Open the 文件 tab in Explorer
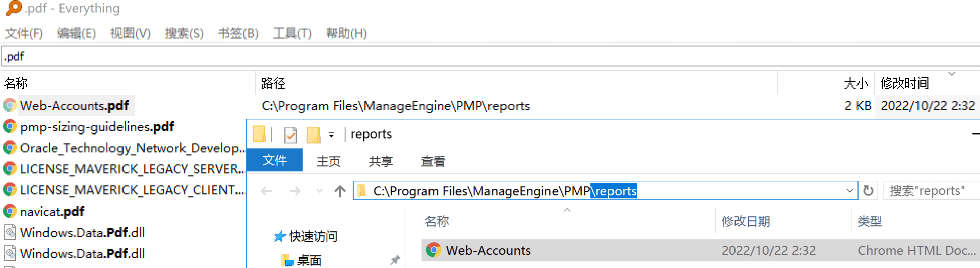 (275, 160)
